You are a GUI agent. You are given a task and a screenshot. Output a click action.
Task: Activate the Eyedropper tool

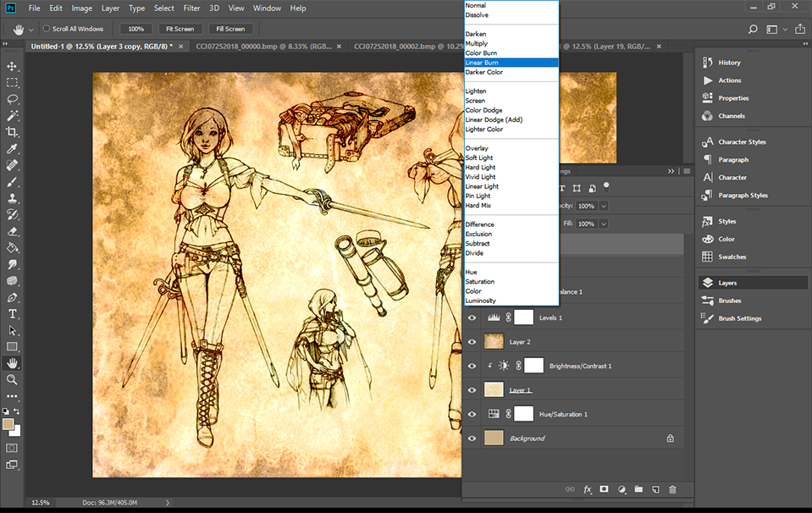[x=12, y=149]
